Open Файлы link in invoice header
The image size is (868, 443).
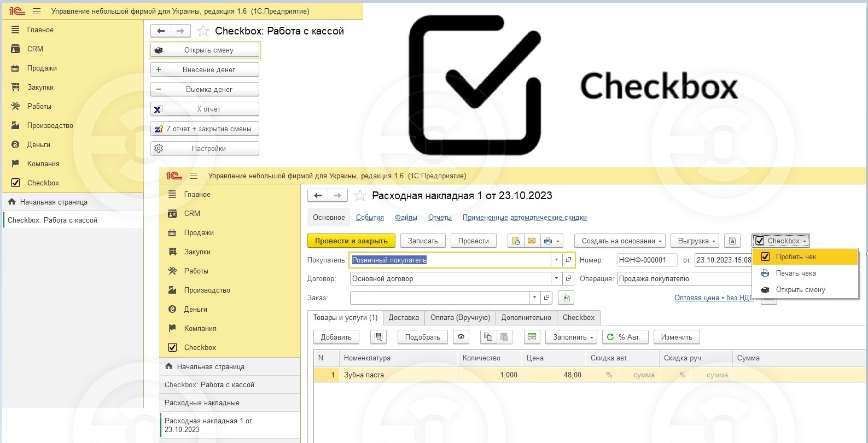pyautogui.click(x=406, y=217)
